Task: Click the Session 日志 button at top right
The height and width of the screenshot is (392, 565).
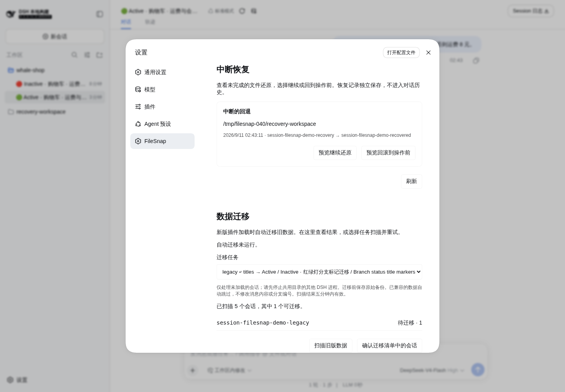Action: point(530,11)
